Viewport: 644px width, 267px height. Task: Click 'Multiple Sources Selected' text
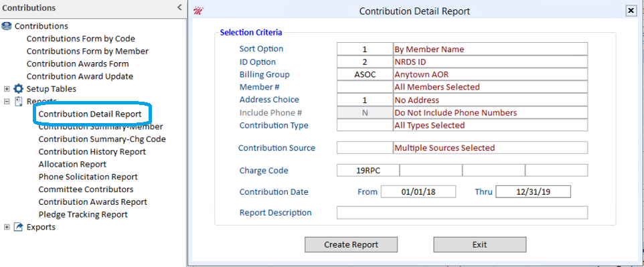pos(445,147)
